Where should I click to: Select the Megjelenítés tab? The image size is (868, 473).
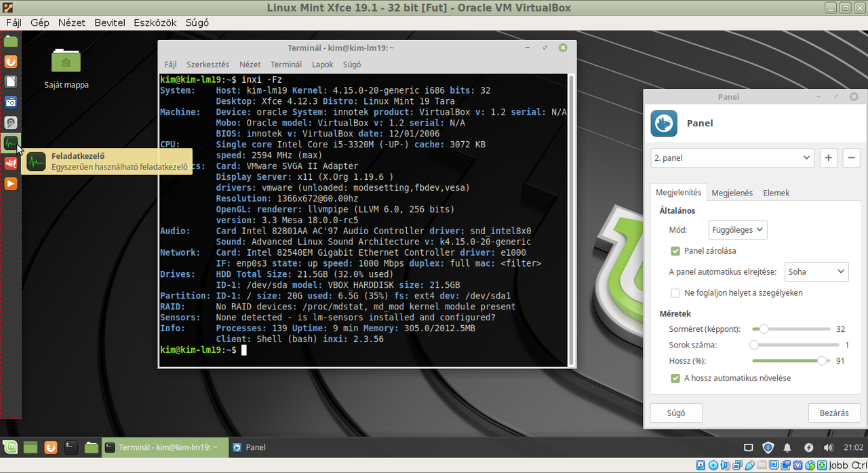coord(678,192)
